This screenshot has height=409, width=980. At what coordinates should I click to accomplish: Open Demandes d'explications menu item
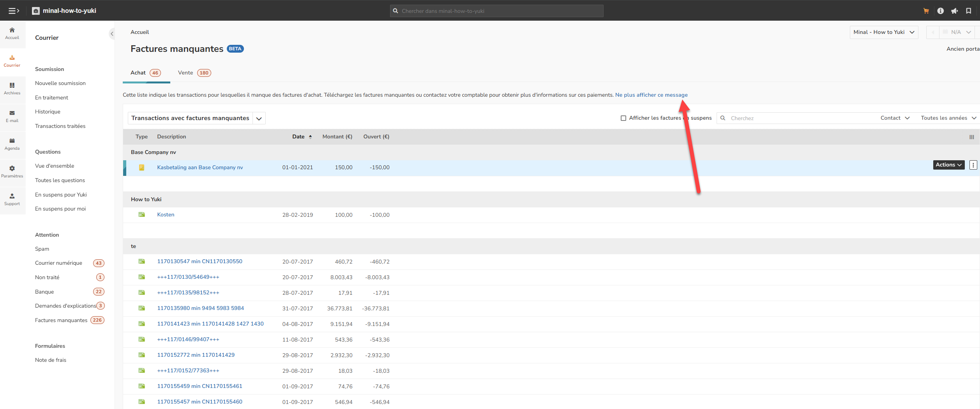[x=65, y=306]
